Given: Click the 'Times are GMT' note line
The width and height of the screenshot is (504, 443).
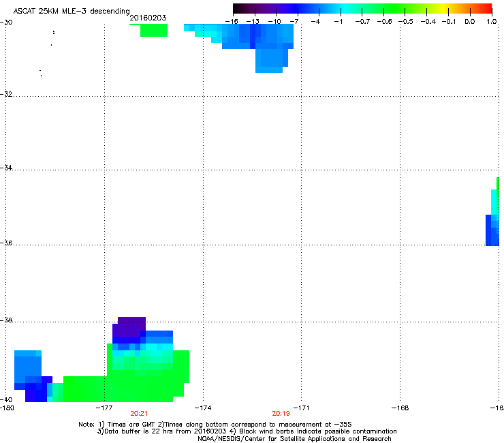Looking at the screenshot, I should pos(215,425).
